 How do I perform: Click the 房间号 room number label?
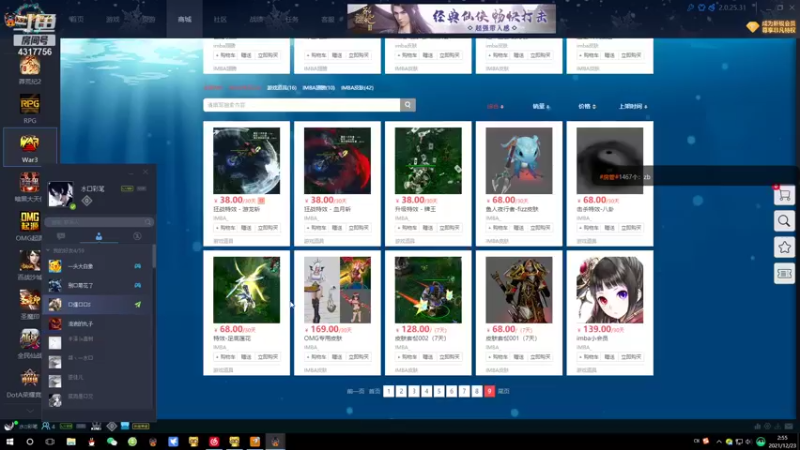tap(34, 40)
